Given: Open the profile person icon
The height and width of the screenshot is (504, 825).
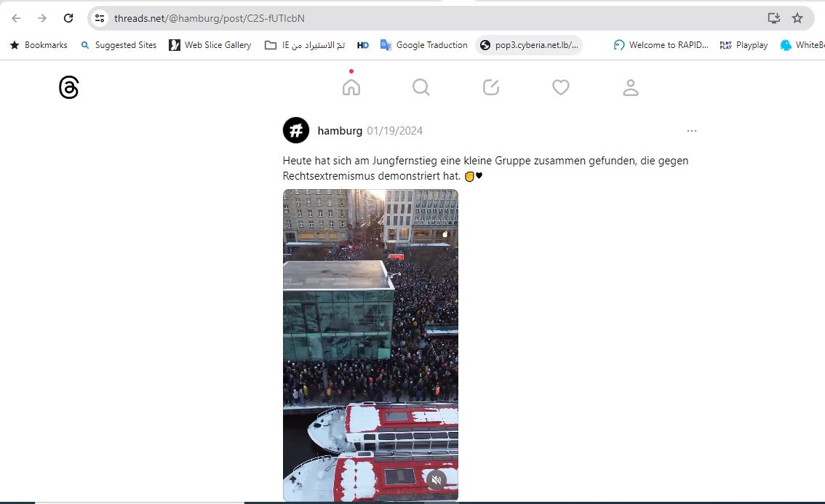Looking at the screenshot, I should [x=630, y=87].
